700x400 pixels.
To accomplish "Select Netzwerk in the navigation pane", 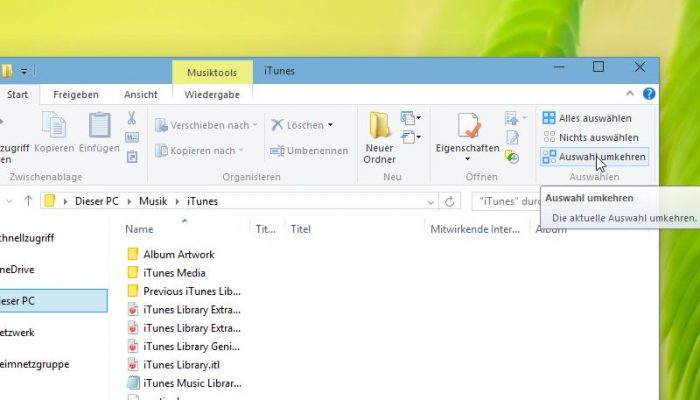I will pos(17,333).
